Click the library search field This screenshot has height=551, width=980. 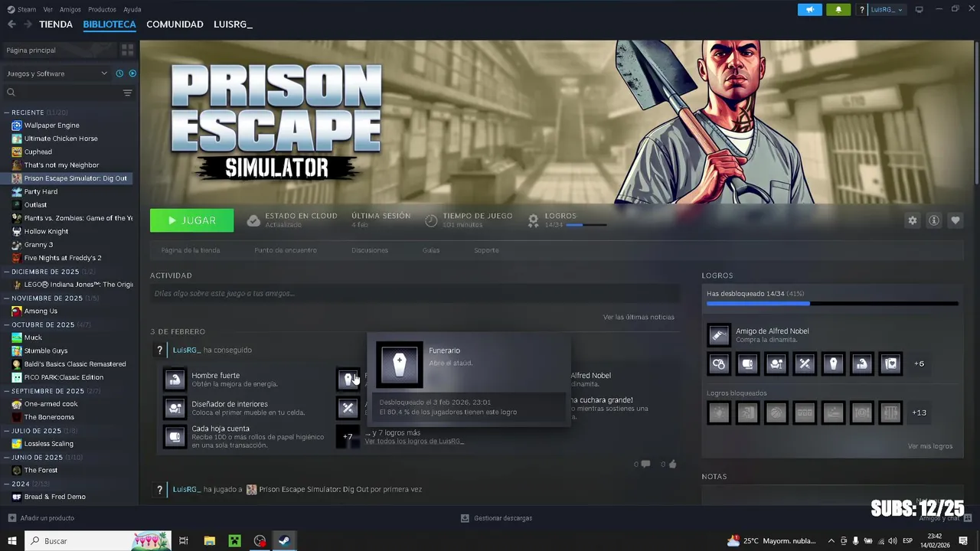coord(61,93)
